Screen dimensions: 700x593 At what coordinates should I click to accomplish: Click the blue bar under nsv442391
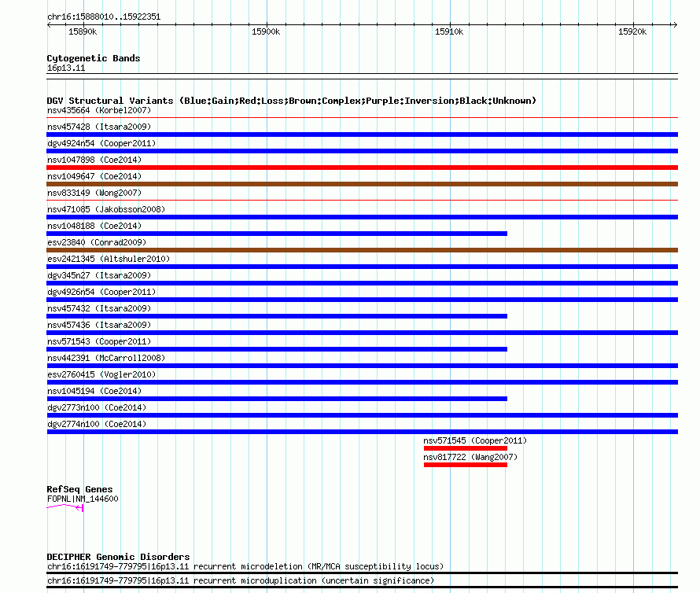point(362,366)
